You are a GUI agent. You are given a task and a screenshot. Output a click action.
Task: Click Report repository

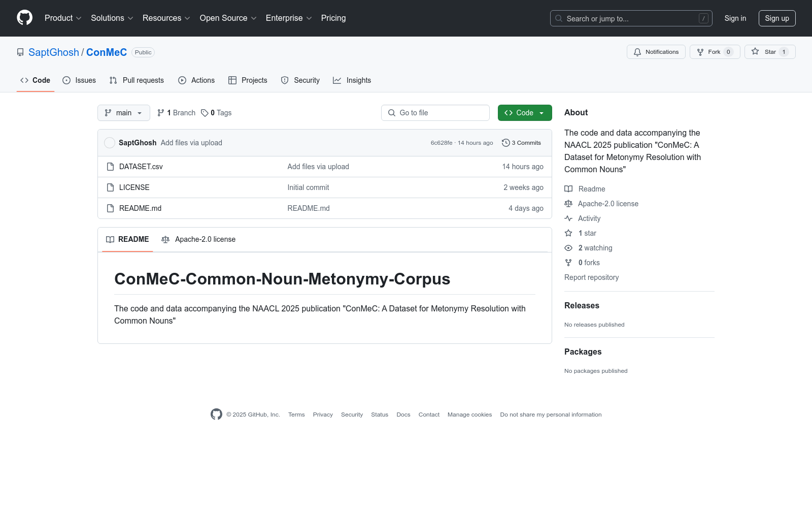click(591, 277)
